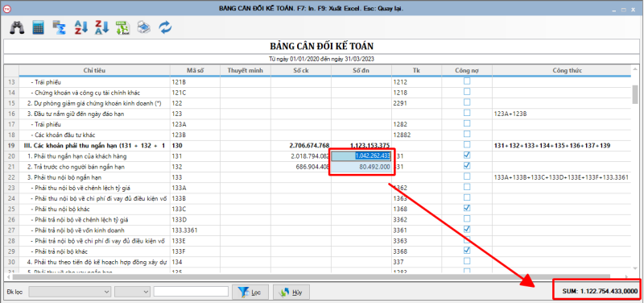Click the Thuyết minh column header
The width and height of the screenshot is (644, 303).
(x=246, y=71)
